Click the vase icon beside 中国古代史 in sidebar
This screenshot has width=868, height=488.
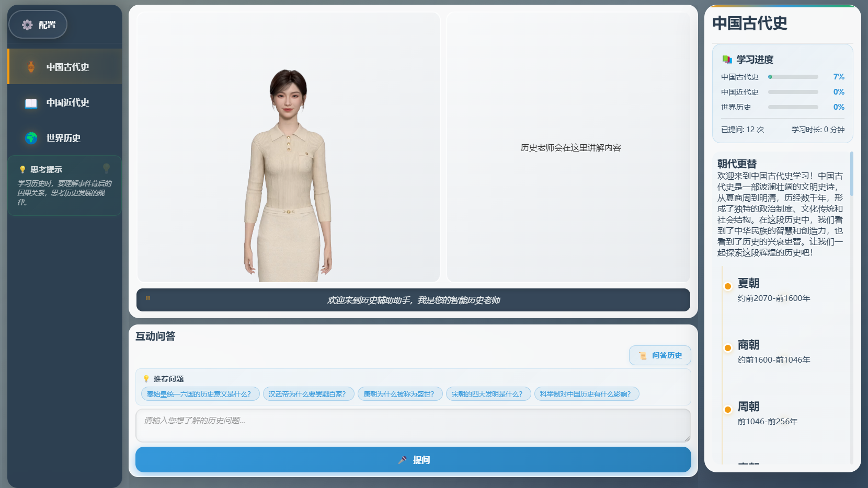point(30,67)
